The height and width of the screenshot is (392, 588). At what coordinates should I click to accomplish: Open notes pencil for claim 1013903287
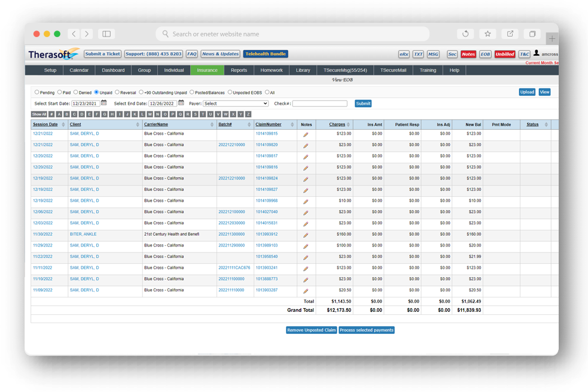[306, 291]
